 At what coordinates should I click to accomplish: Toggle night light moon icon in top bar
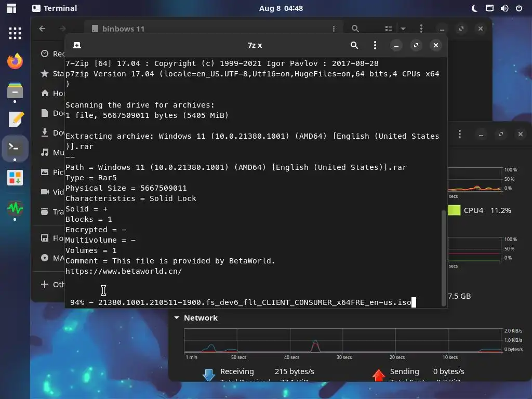(x=475, y=8)
